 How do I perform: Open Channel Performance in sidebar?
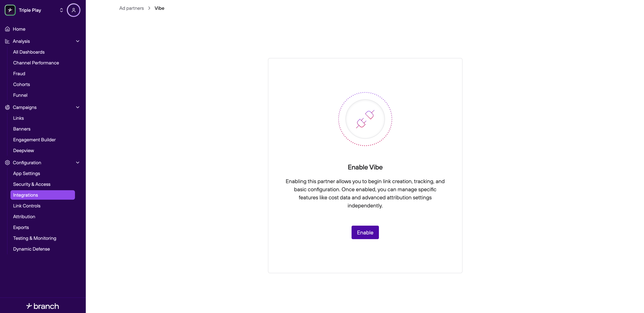click(36, 63)
